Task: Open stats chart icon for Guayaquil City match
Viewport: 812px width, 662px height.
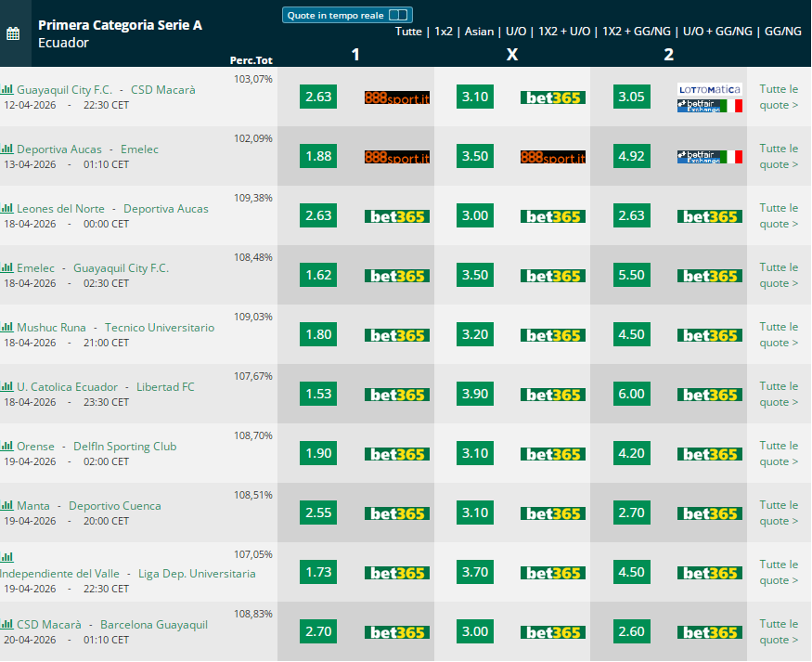Action: pyautogui.click(x=6, y=89)
